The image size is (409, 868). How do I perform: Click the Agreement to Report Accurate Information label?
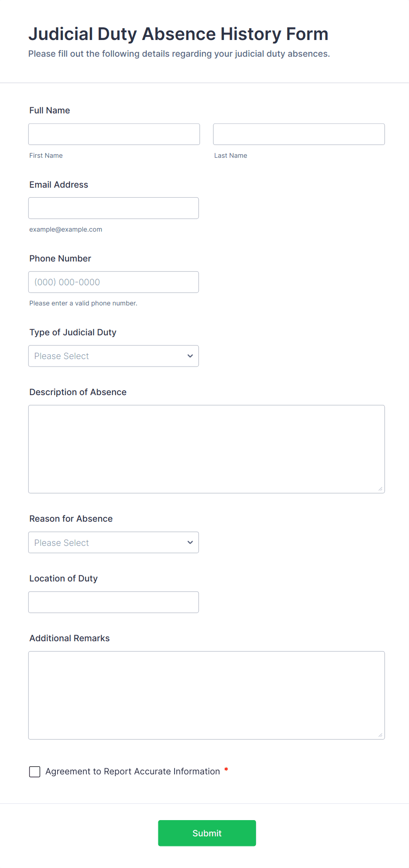[x=132, y=771]
